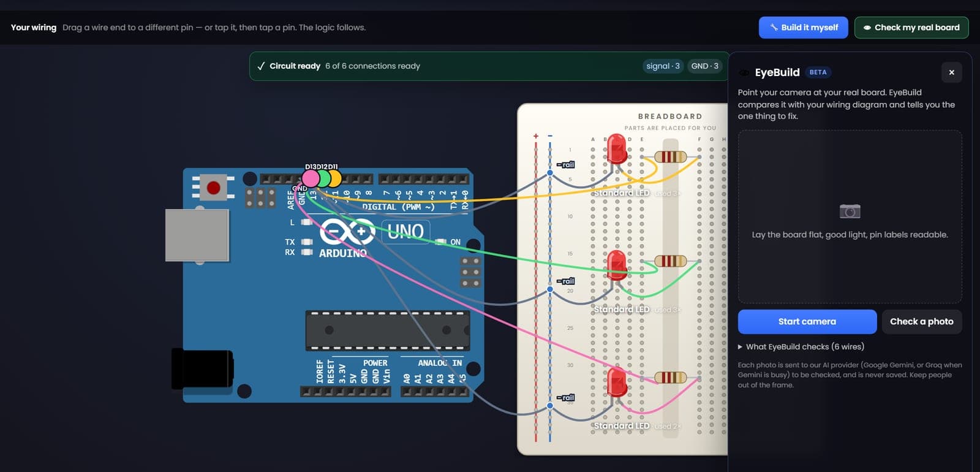Click the top red LED on breadboard
This screenshot has width=980, height=472.
tap(617, 148)
